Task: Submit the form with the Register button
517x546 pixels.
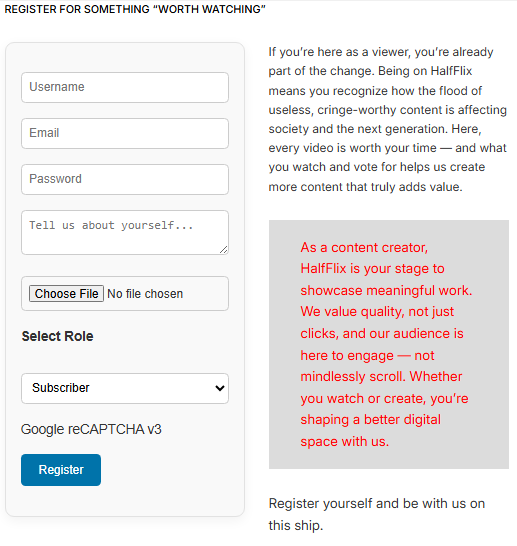Action: (61, 470)
